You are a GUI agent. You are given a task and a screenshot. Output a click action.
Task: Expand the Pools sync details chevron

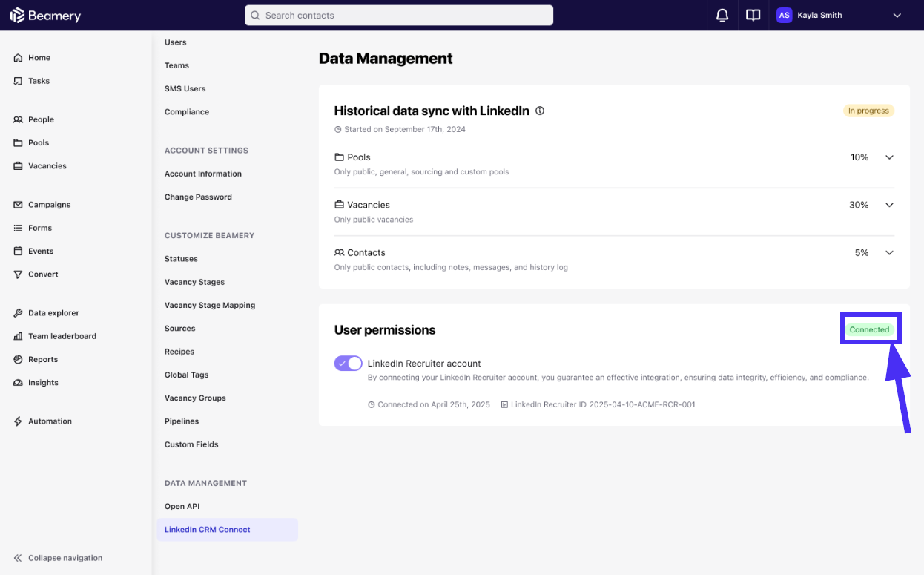(x=889, y=157)
